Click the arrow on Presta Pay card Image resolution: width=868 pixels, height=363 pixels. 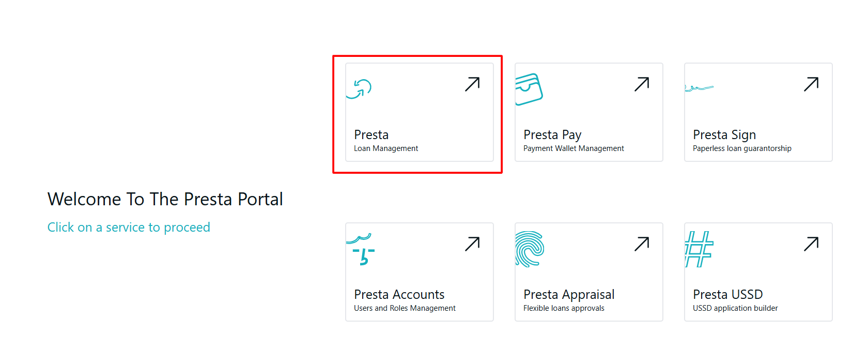tap(642, 84)
